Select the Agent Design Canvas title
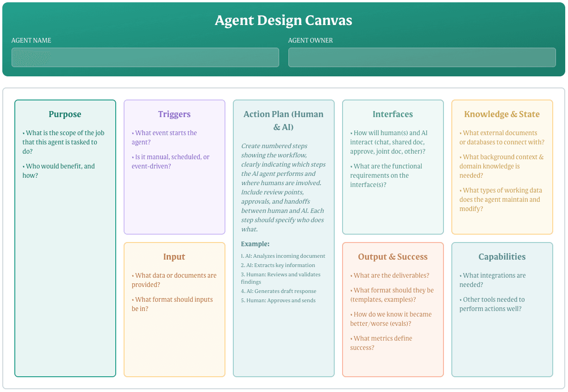Image resolution: width=568 pixels, height=392 pixels. [283, 20]
